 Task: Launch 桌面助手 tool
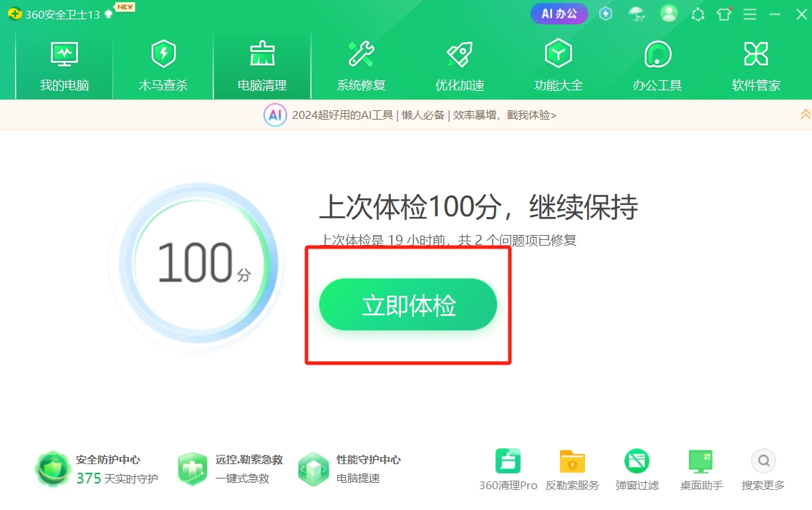point(701,470)
